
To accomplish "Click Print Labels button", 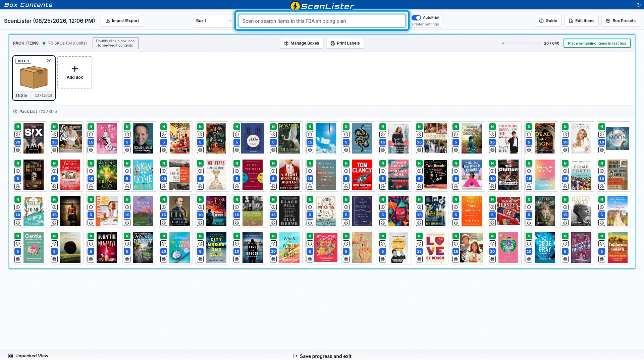I will click(x=345, y=43).
